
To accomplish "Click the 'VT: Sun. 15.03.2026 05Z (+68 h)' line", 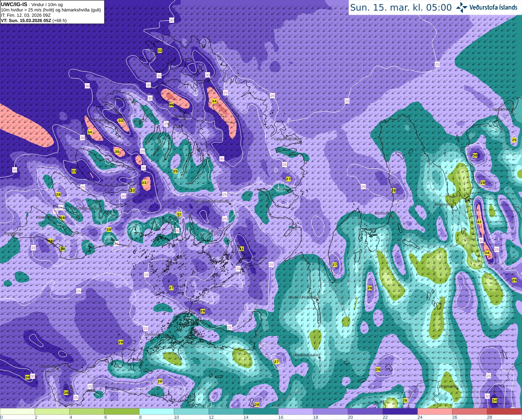I will tap(33, 20).
